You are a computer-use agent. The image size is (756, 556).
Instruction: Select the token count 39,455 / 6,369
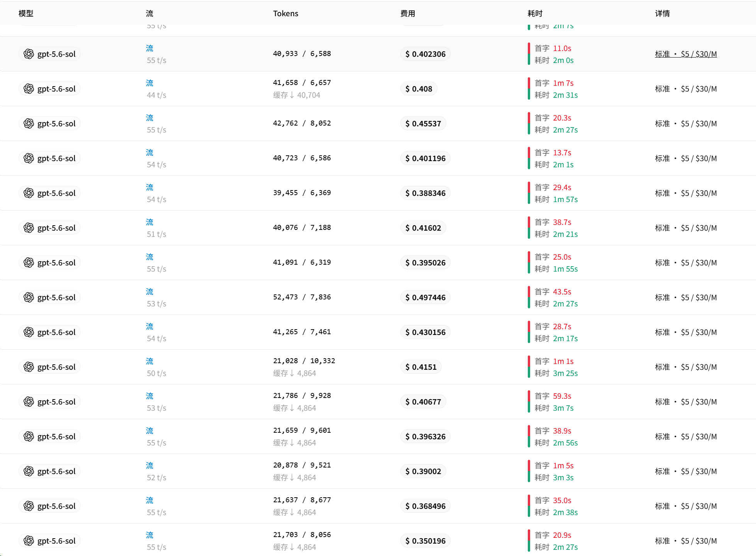pos(302,193)
